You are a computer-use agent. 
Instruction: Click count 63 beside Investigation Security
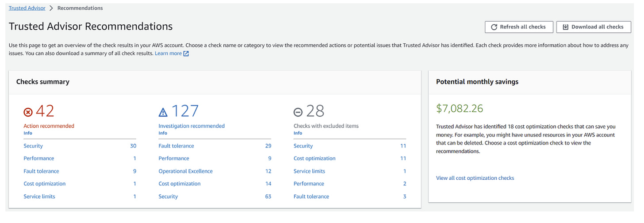point(268,197)
